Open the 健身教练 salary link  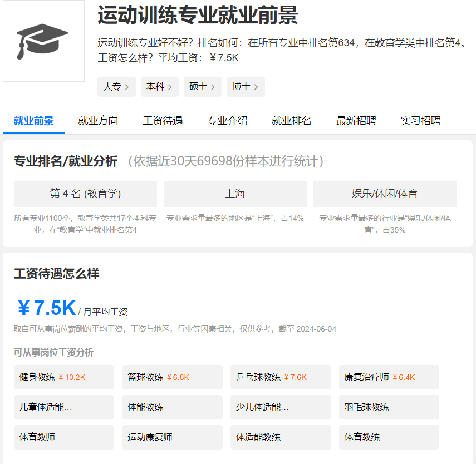(x=64, y=377)
